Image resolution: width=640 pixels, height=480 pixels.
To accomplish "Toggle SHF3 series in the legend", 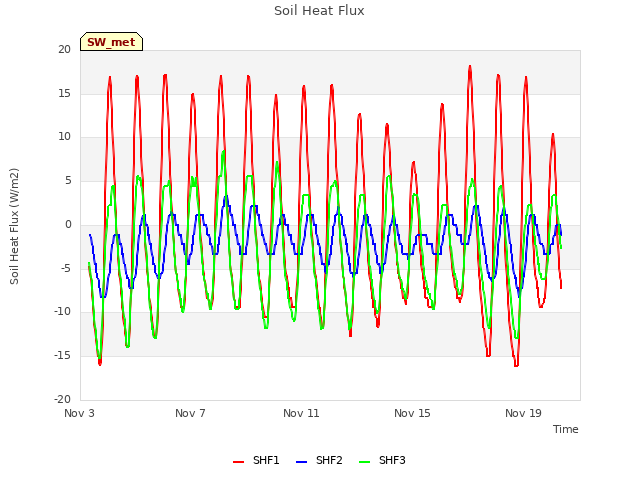I will click(x=382, y=460).
